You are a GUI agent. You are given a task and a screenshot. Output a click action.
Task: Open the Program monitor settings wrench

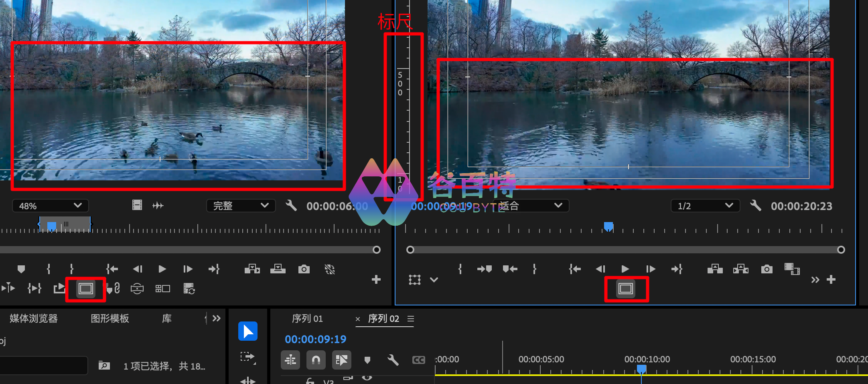point(755,206)
